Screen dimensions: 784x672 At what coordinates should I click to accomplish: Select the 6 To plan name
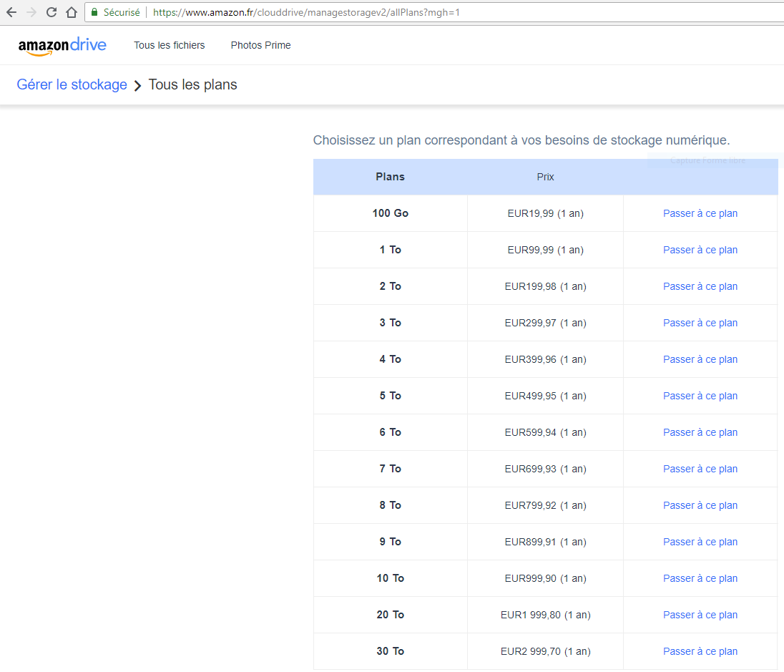[390, 432]
